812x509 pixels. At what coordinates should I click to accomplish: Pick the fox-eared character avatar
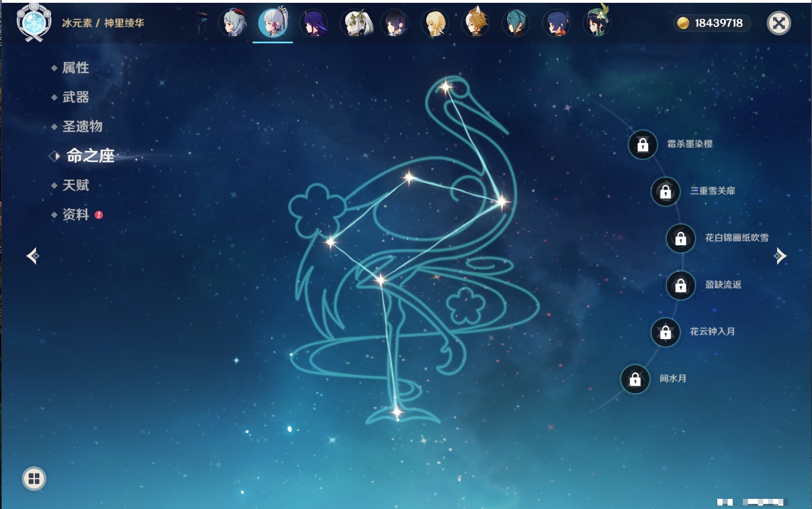[x=476, y=23]
